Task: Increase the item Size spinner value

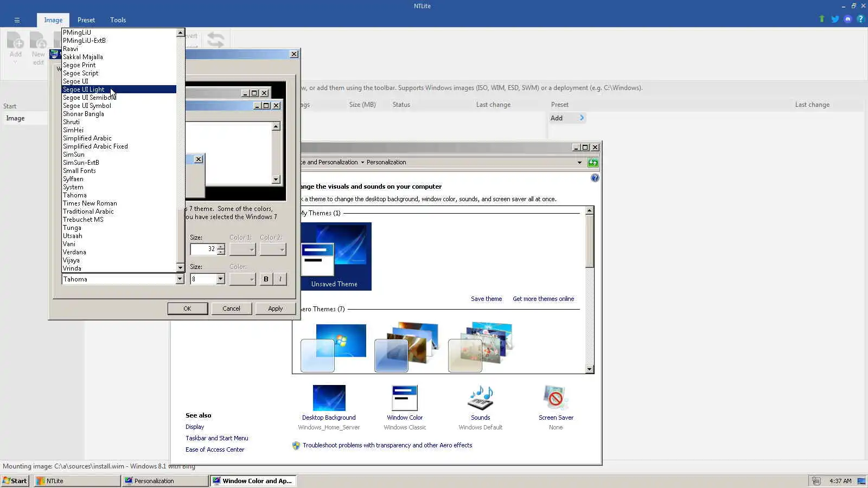Action: 221,247
